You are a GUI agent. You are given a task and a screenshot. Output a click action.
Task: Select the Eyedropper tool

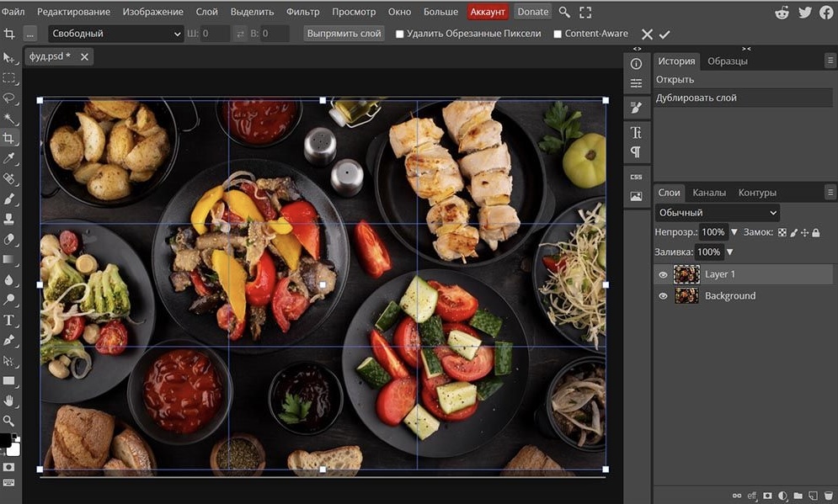[9, 158]
